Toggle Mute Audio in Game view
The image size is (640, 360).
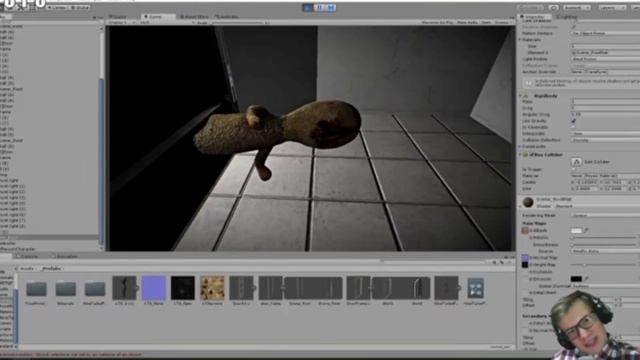(467, 22)
